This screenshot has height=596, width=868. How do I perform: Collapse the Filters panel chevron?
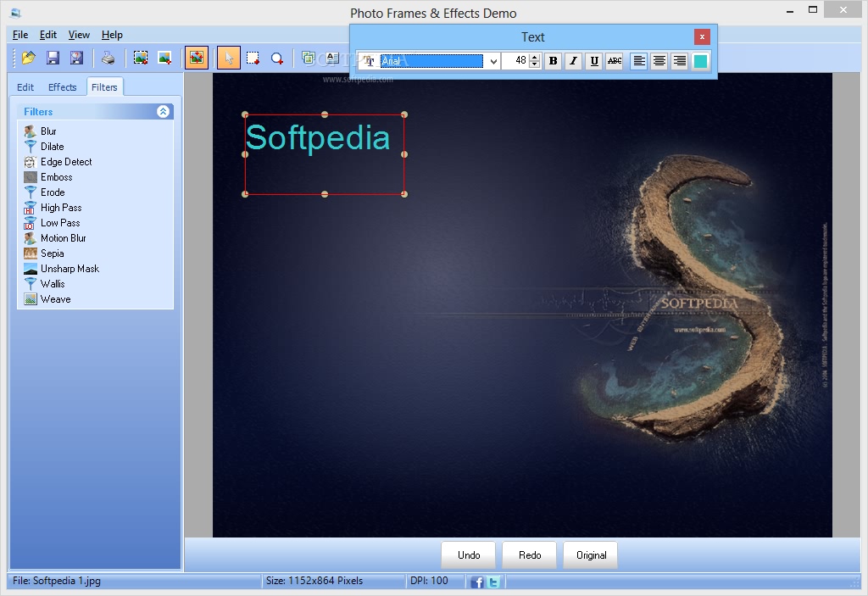pos(163,111)
